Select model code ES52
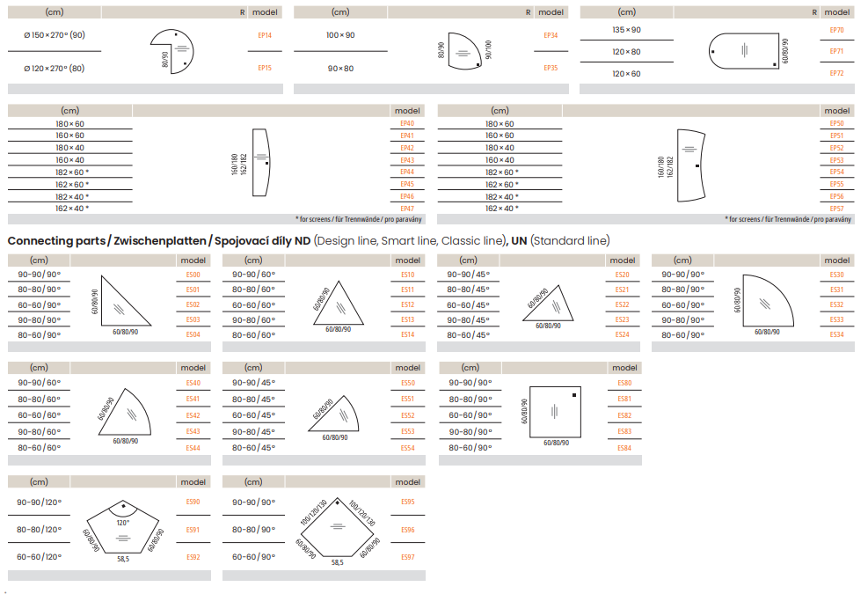 [x=408, y=415]
